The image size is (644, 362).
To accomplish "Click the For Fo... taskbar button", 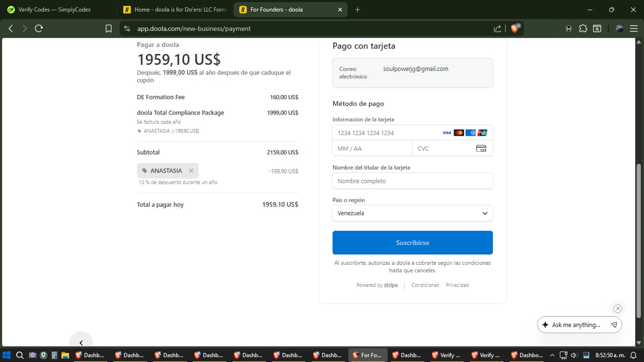I will click(x=368, y=355).
